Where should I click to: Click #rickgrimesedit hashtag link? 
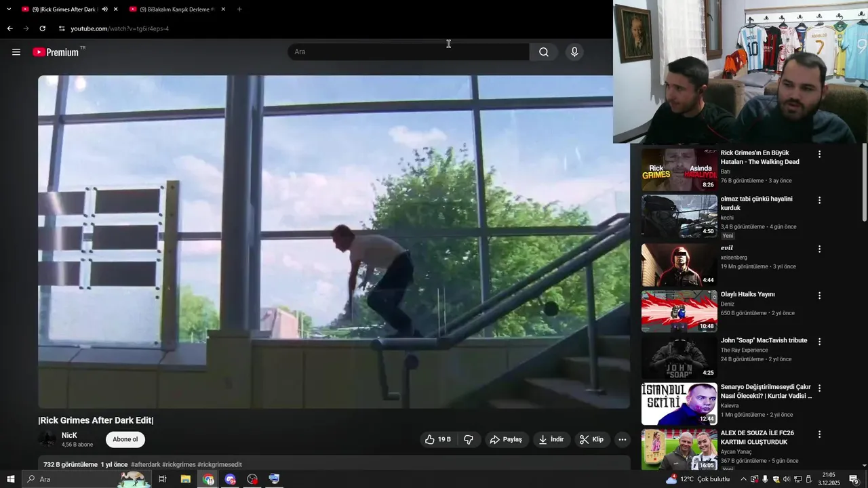(x=220, y=465)
